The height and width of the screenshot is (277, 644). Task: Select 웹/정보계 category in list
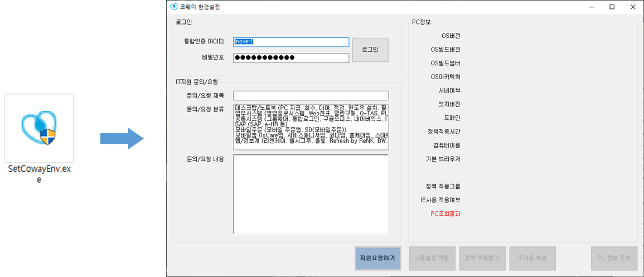(x=311, y=140)
